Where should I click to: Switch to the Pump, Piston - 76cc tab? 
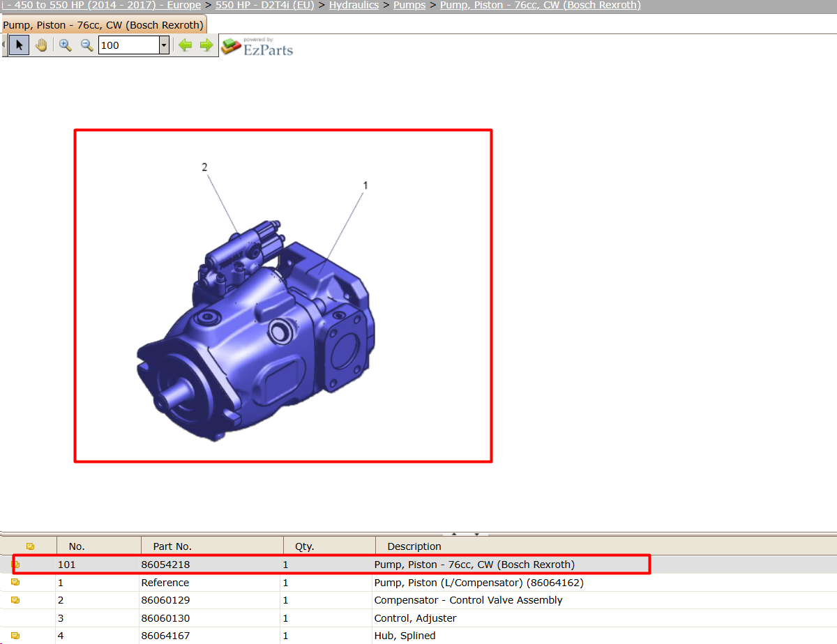coord(103,25)
